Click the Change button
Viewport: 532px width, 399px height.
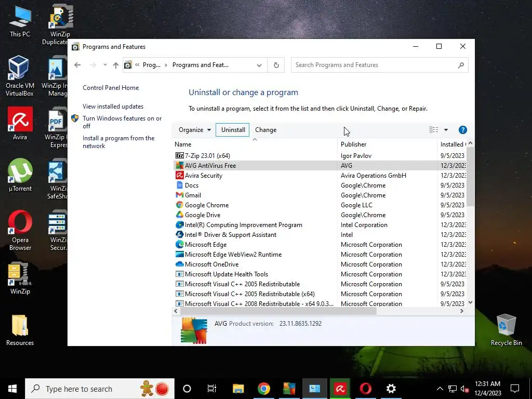click(x=265, y=129)
